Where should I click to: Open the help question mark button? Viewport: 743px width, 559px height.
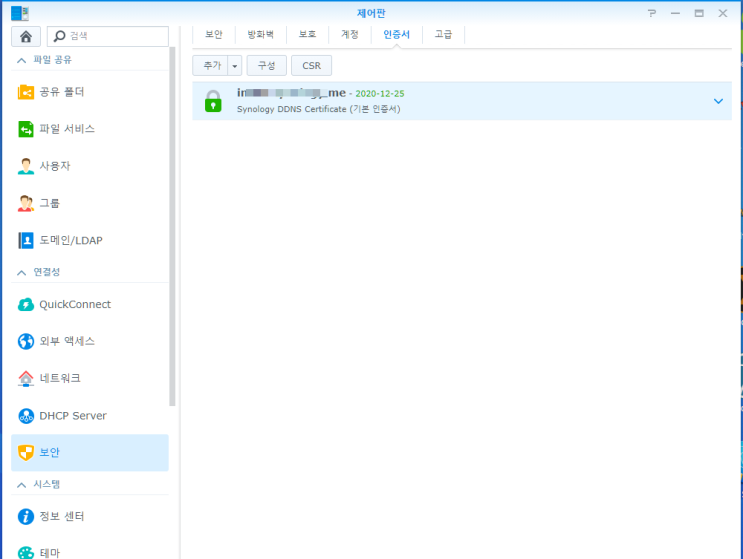coord(652,13)
